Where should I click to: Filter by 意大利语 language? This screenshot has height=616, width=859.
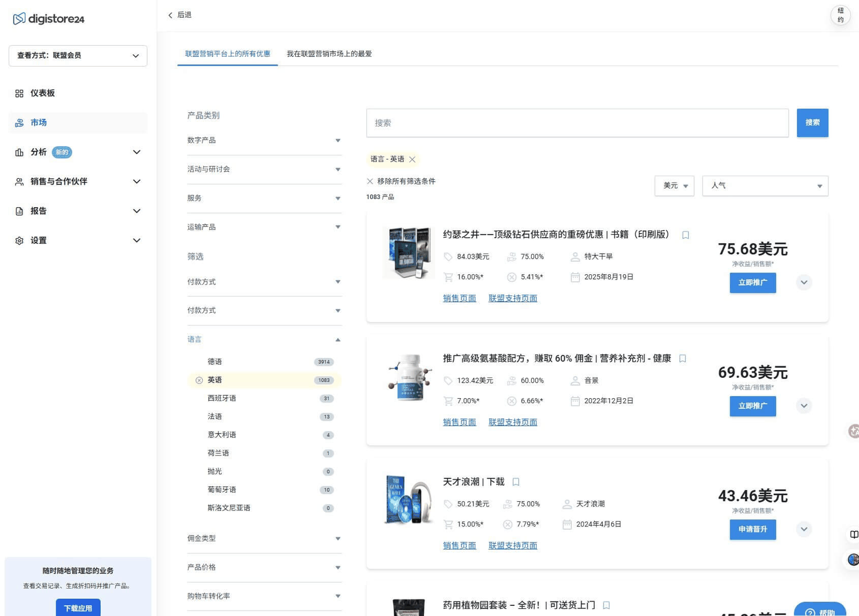pyautogui.click(x=264, y=435)
